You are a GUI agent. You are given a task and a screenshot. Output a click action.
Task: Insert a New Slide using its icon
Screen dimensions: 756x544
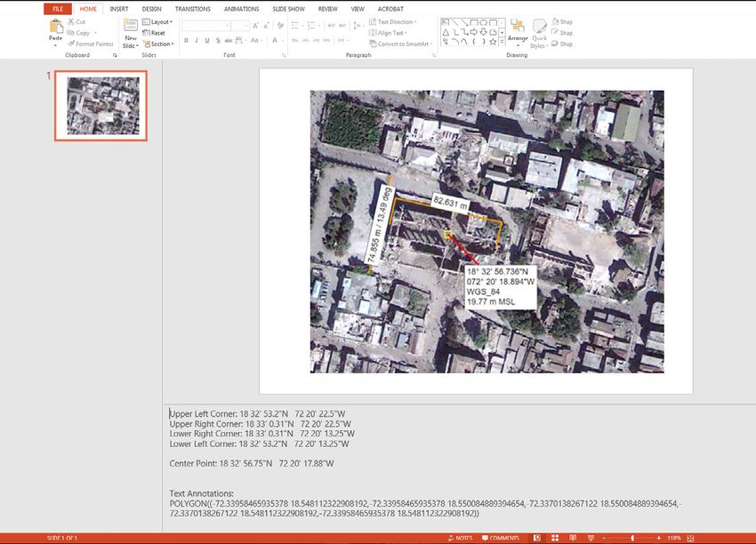pyautogui.click(x=130, y=26)
